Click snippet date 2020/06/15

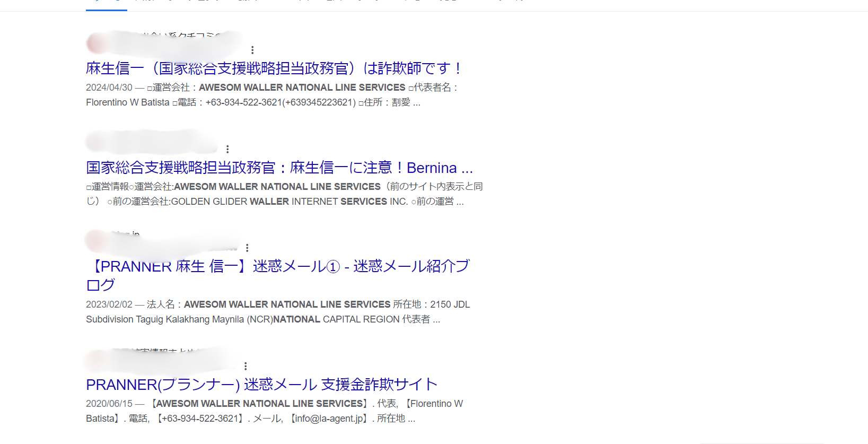[x=109, y=404]
